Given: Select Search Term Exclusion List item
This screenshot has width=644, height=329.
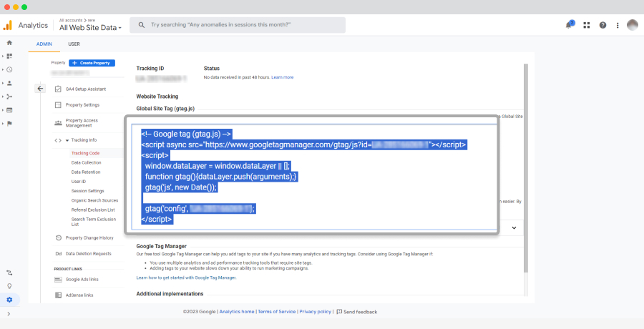Looking at the screenshot, I should coord(94,222).
